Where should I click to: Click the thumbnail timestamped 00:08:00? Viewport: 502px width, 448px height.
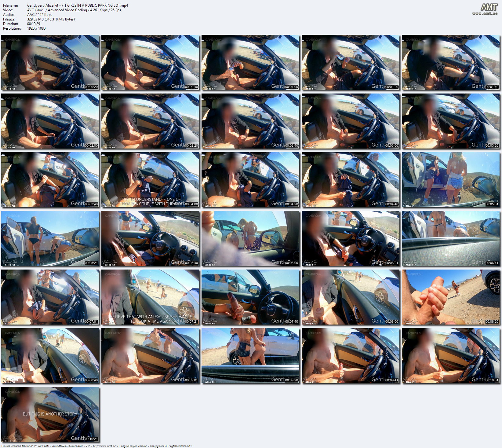click(351, 297)
